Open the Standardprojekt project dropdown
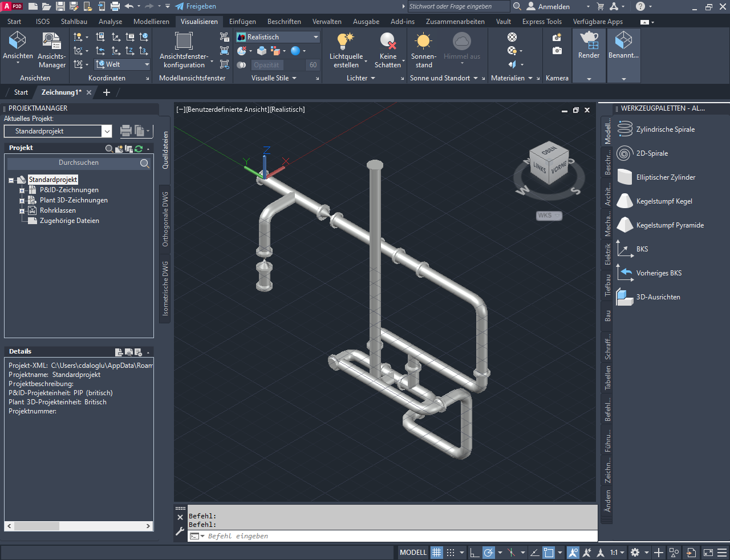 (x=58, y=131)
